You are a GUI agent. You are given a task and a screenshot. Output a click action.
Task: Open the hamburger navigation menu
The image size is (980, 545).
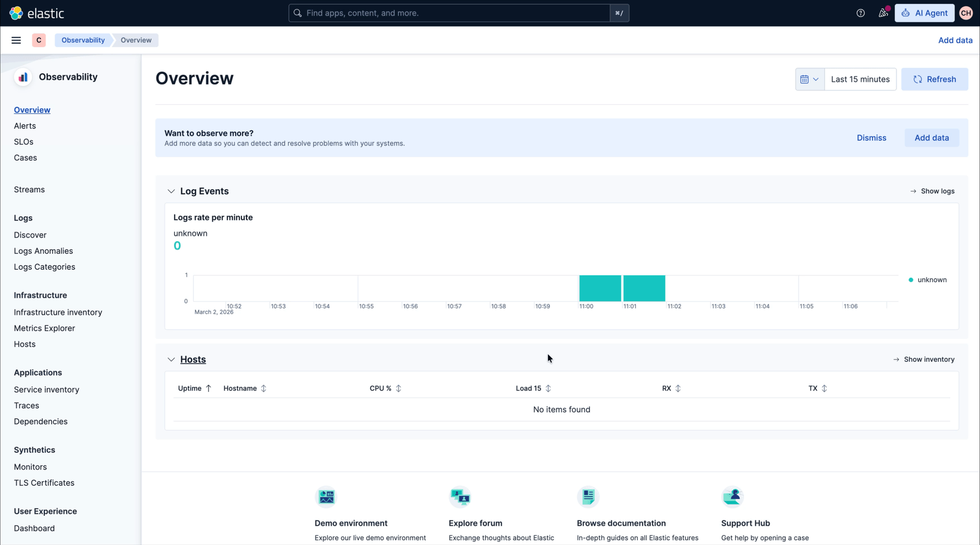(x=16, y=40)
